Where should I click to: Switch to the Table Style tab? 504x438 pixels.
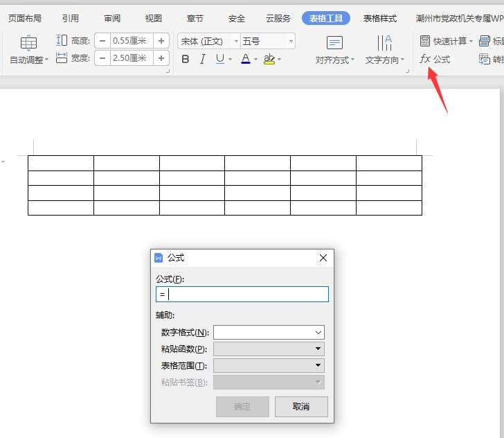coord(380,19)
